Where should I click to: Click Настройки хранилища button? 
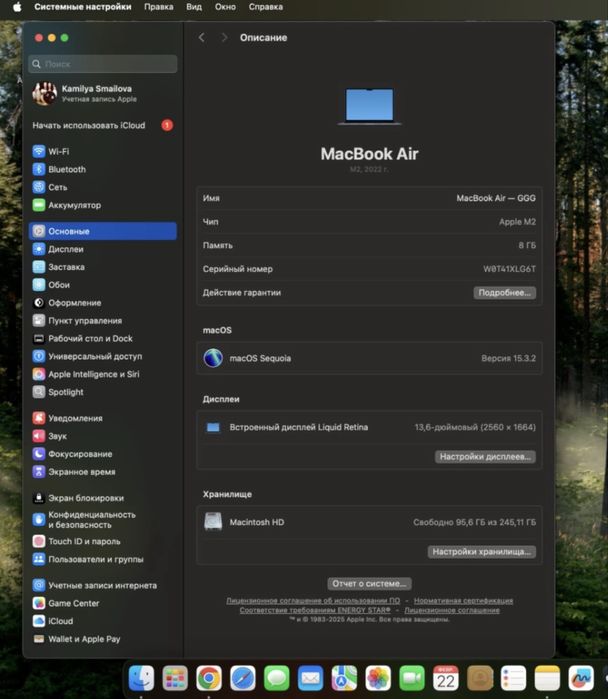click(x=482, y=552)
